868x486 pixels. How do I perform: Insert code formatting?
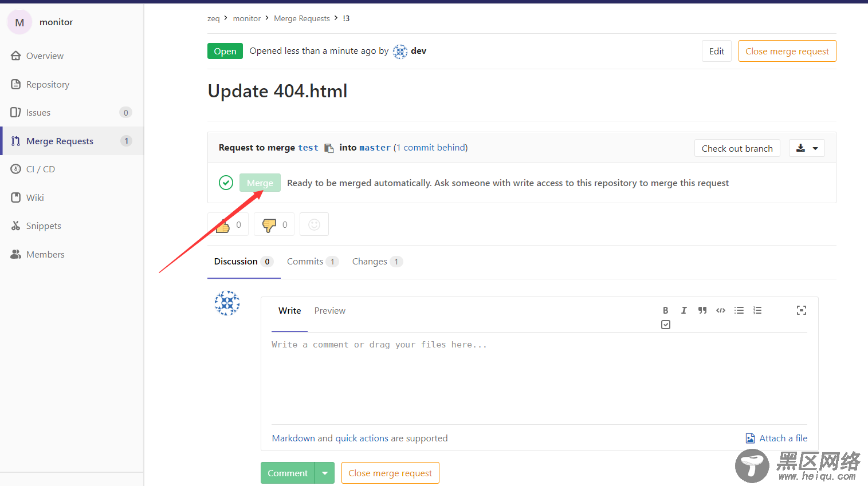tap(721, 310)
